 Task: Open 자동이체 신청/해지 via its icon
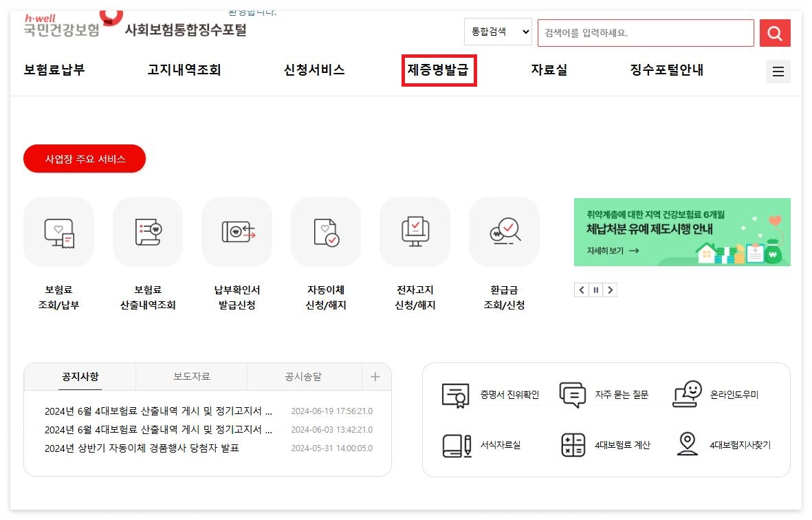[x=325, y=232]
